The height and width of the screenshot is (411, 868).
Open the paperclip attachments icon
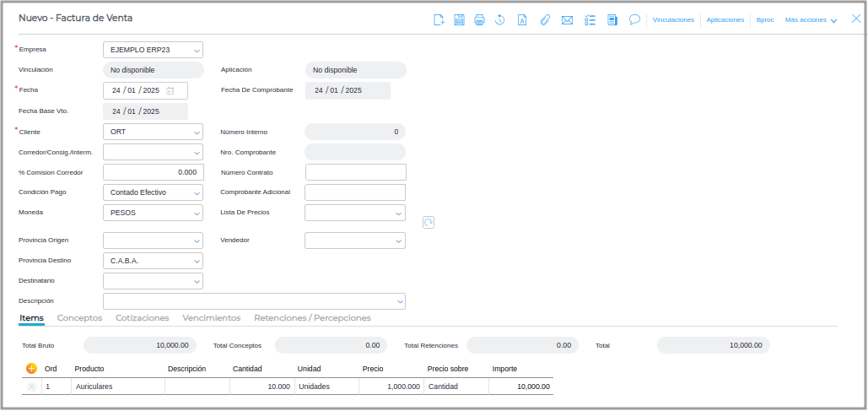pos(545,19)
